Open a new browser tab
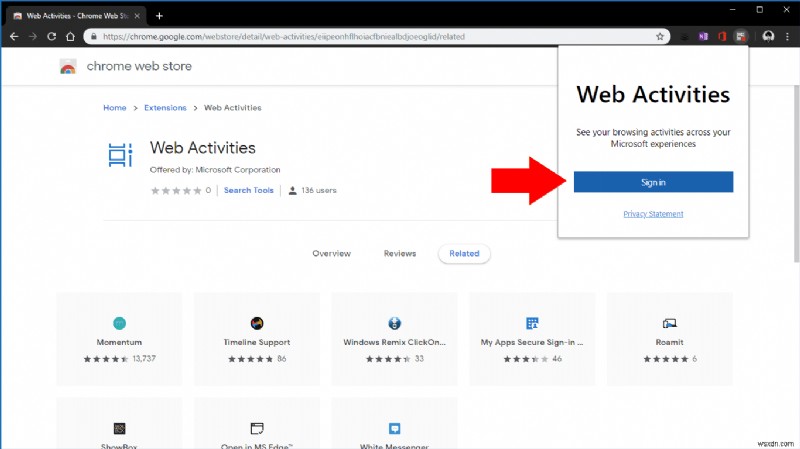This screenshot has height=449, width=800. pos(159,16)
